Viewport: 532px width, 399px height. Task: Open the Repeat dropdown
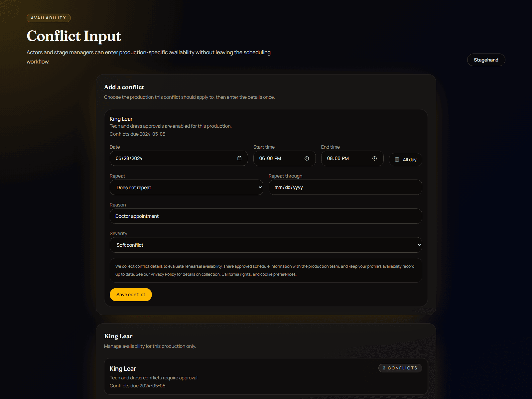[x=186, y=188]
